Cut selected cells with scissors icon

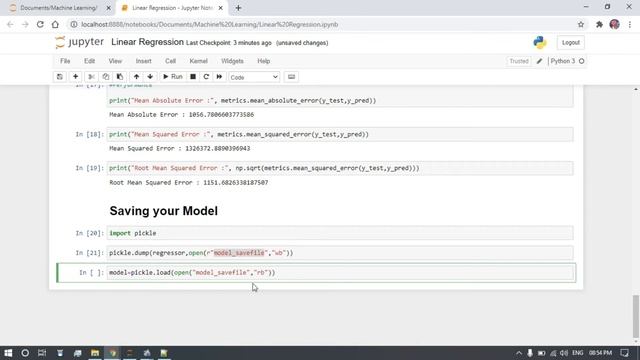pyautogui.click(x=91, y=77)
